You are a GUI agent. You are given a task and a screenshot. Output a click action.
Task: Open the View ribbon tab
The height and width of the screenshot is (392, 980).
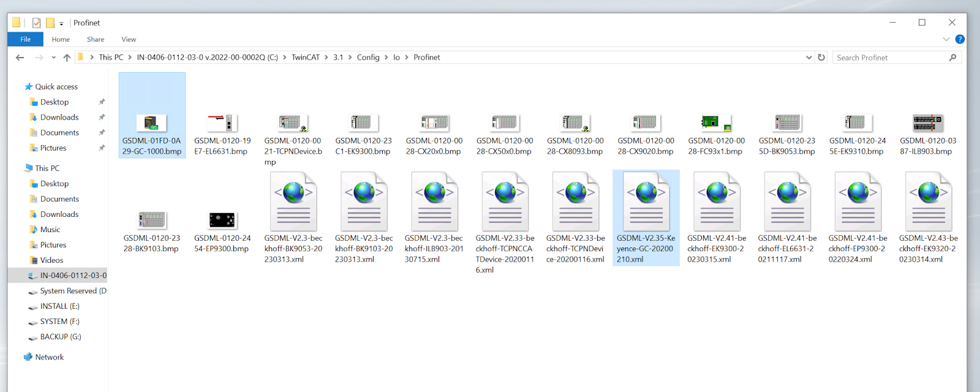click(129, 39)
